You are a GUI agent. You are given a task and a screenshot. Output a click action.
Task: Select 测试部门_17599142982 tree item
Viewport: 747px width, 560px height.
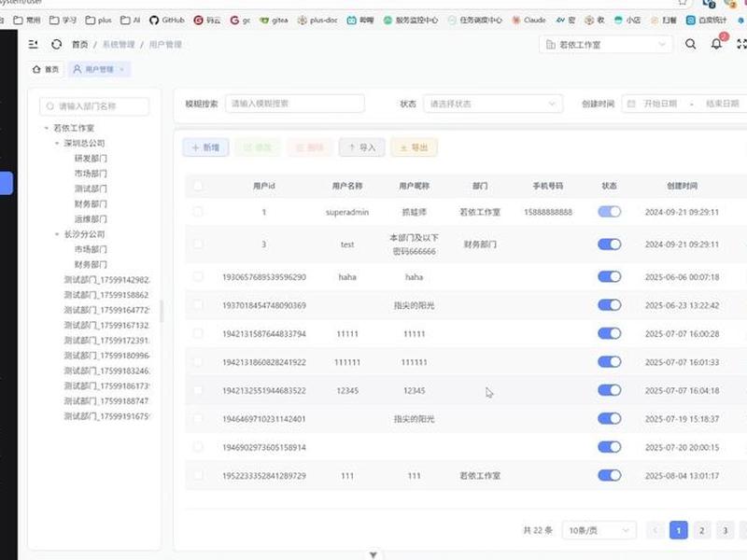106,280
